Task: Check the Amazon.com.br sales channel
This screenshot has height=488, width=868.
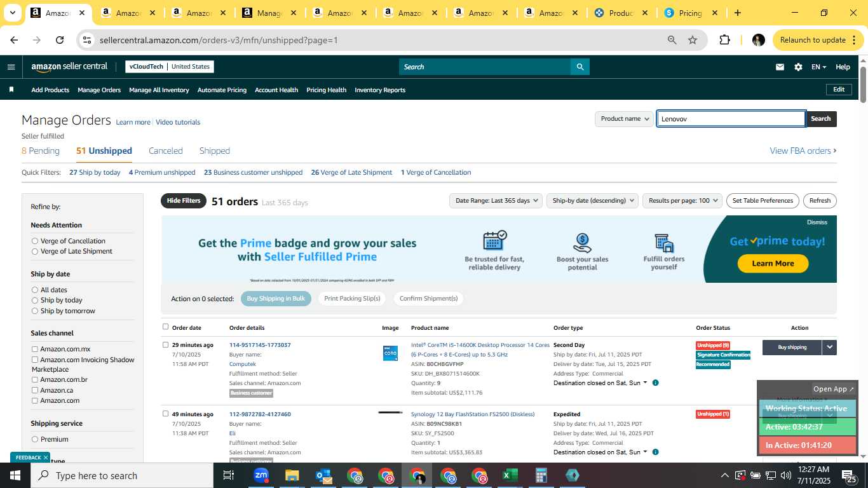Action: (35, 379)
